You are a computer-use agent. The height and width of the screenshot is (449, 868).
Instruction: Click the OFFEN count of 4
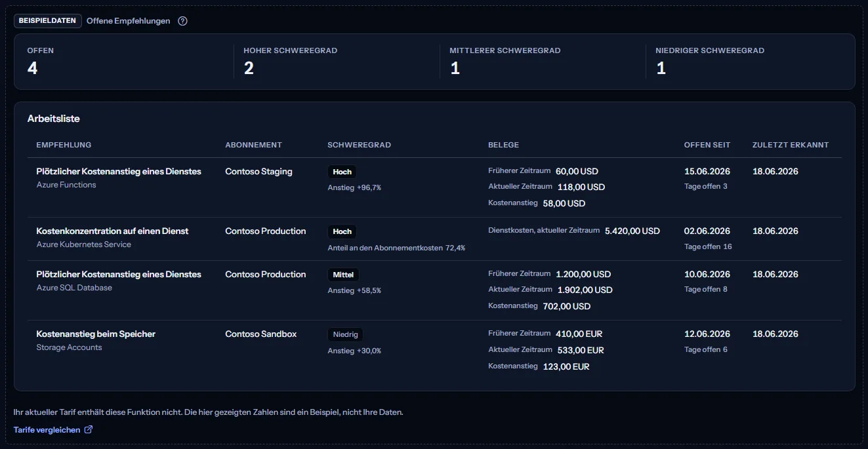32,68
